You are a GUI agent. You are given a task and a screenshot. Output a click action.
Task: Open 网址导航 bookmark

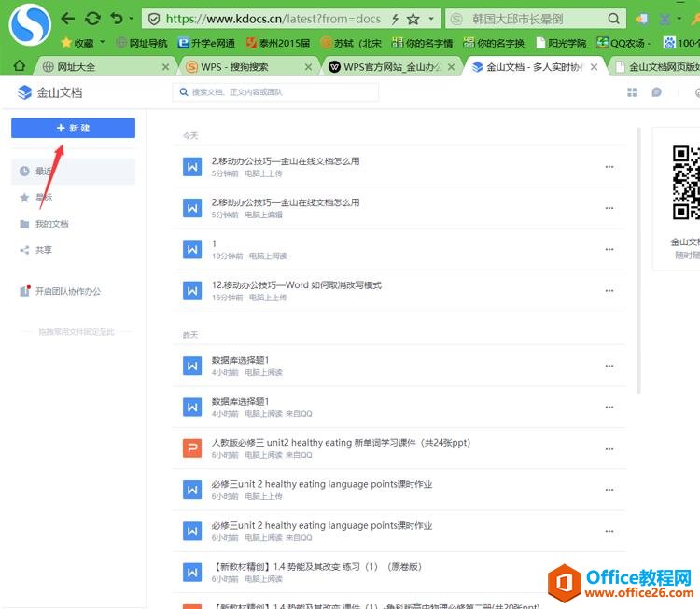pyautogui.click(x=142, y=43)
